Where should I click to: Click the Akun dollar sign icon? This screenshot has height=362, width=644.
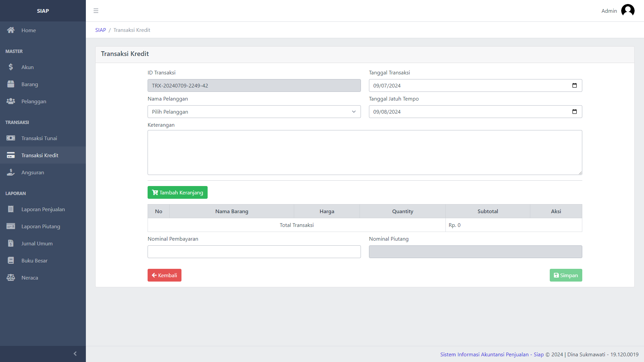tap(11, 67)
